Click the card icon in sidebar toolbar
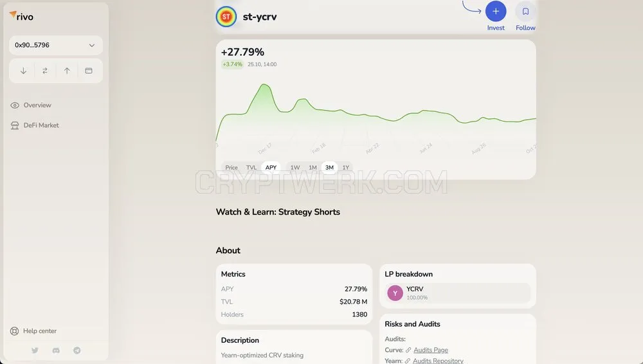 [89, 71]
